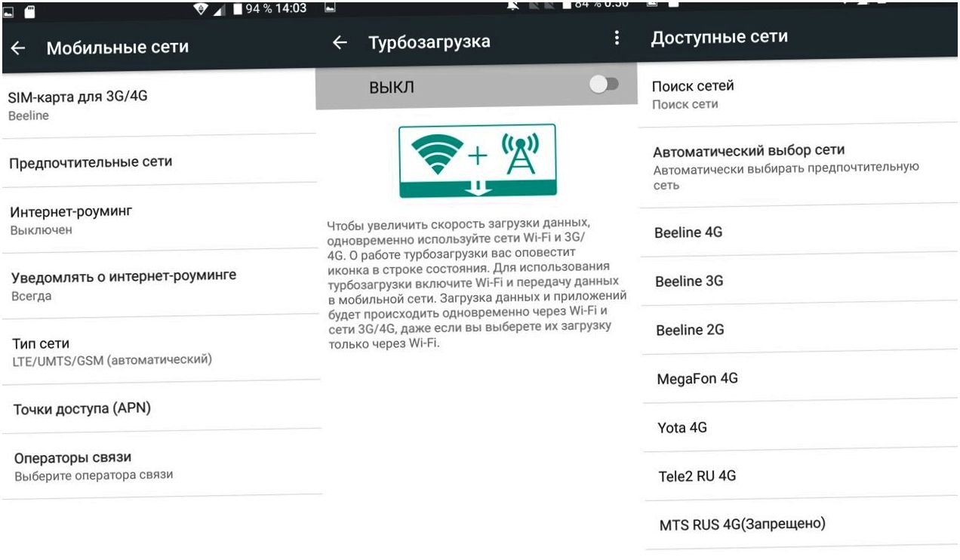Click the SD card icon in first status bar
960x560 pixels.
pos(30,11)
